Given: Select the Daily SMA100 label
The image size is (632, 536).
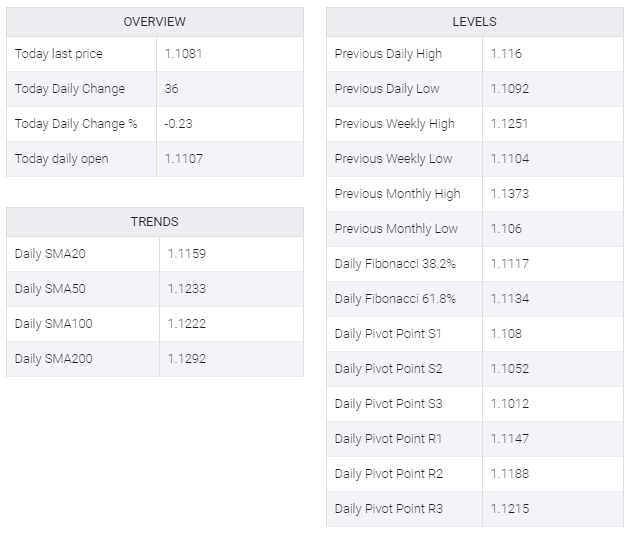Looking at the screenshot, I should pos(54,324).
